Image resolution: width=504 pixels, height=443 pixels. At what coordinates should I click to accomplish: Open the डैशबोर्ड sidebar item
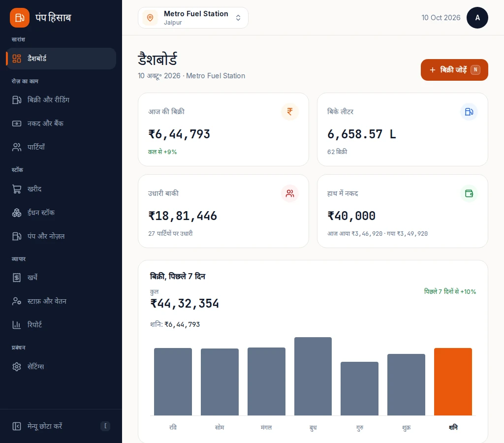coord(61,59)
